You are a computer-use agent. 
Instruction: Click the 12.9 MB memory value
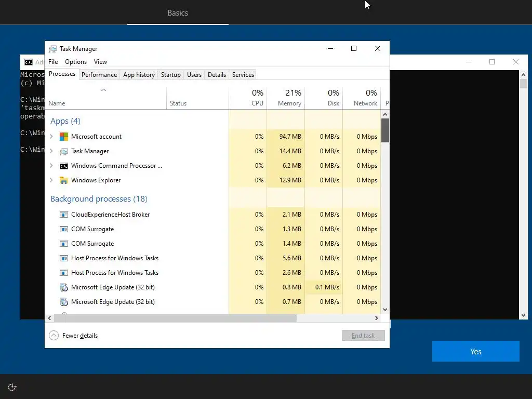290,180
